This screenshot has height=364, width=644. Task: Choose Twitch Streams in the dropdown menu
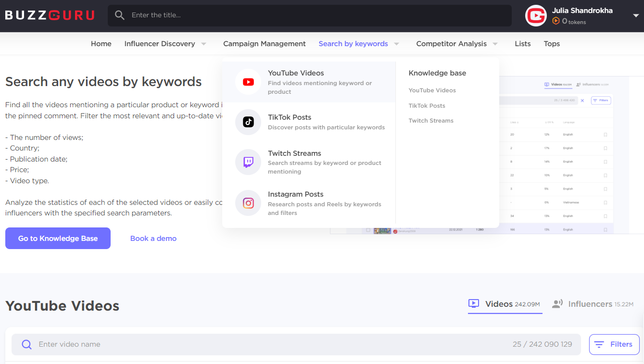pyautogui.click(x=309, y=162)
